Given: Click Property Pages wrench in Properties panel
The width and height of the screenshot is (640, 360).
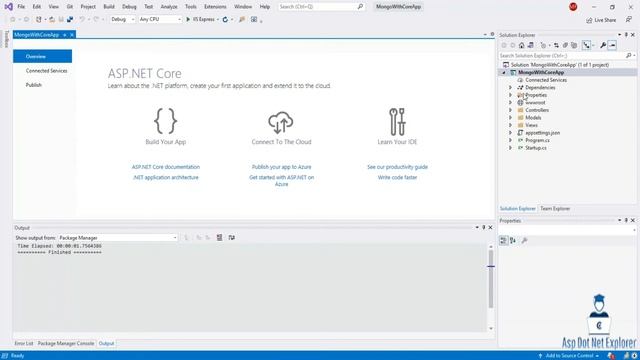Looking at the screenshot, I should point(524,241).
